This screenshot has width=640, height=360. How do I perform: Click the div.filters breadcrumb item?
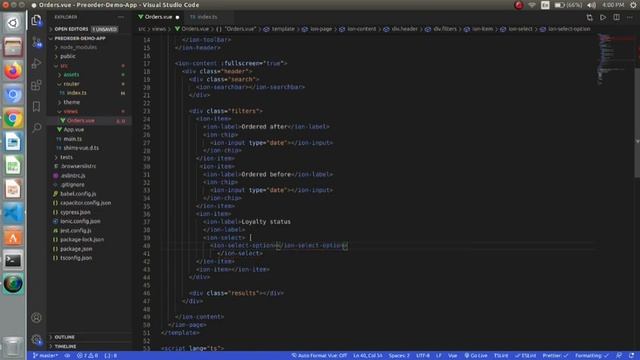coord(441,29)
